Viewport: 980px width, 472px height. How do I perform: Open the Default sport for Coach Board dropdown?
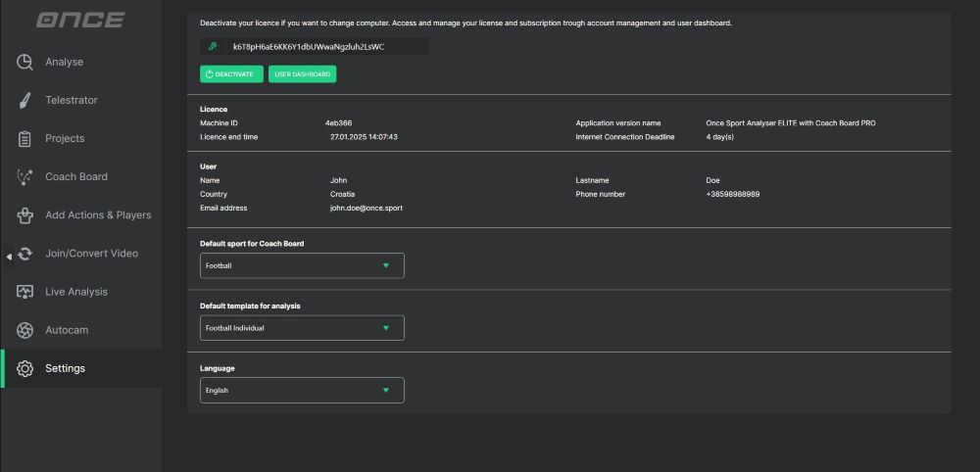(302, 265)
